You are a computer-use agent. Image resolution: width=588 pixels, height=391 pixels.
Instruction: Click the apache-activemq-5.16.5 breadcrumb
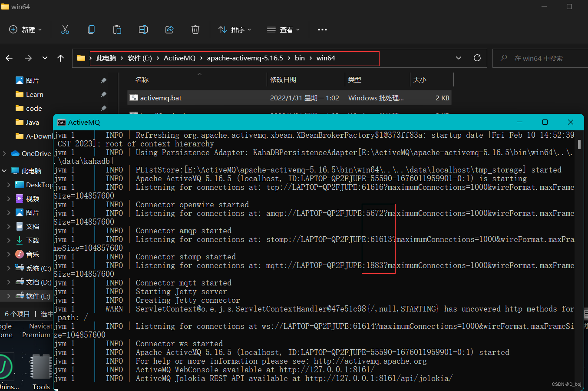pyautogui.click(x=245, y=58)
